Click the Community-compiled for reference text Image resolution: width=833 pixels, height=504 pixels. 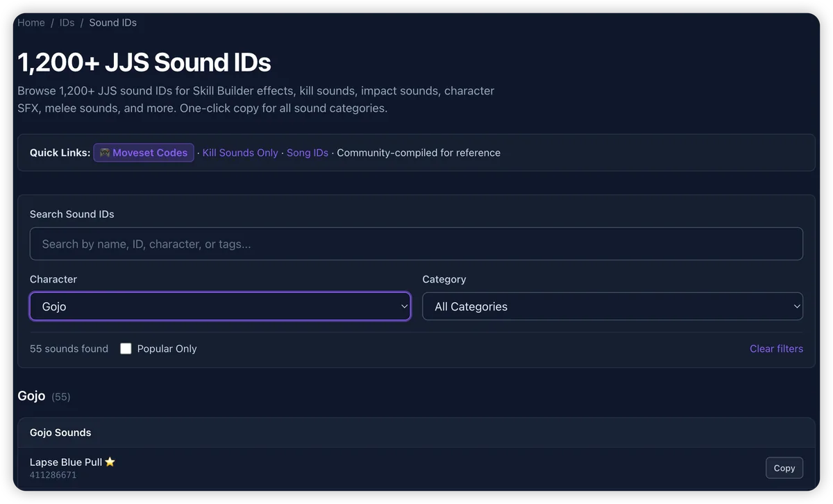(x=419, y=153)
